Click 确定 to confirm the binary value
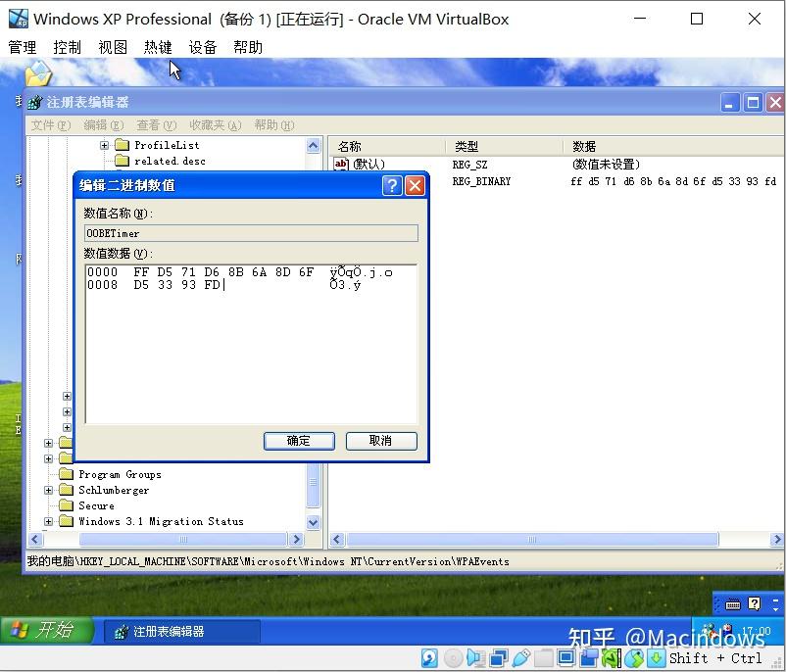This screenshot has height=672, width=786. pos(299,441)
